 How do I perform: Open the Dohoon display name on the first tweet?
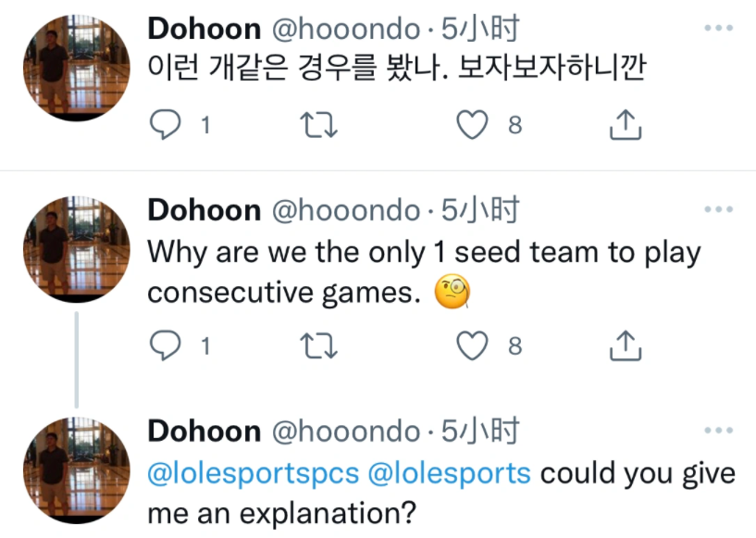coord(204,29)
